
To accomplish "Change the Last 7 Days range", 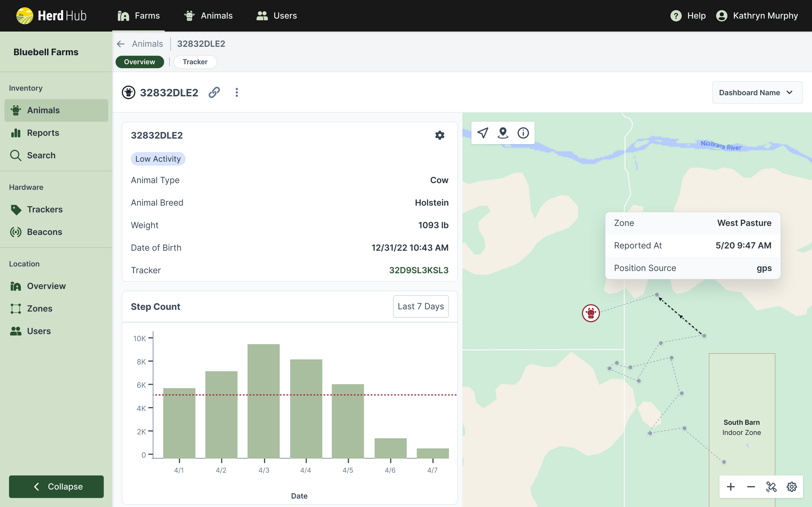I will tap(421, 306).
